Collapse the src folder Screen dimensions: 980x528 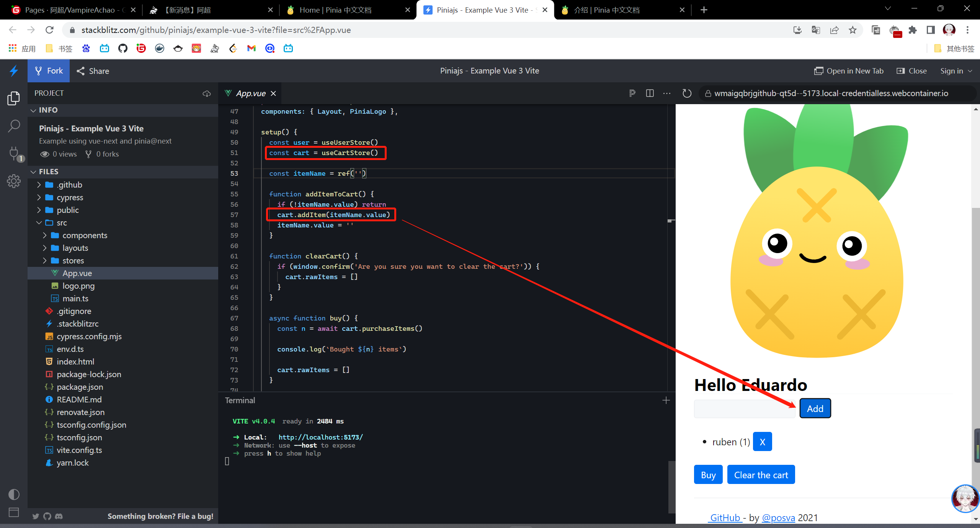point(61,223)
